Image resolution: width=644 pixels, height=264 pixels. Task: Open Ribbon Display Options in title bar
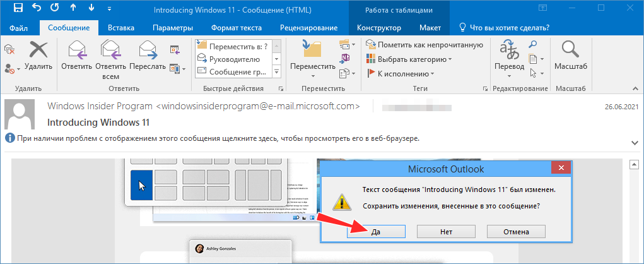tap(542, 8)
